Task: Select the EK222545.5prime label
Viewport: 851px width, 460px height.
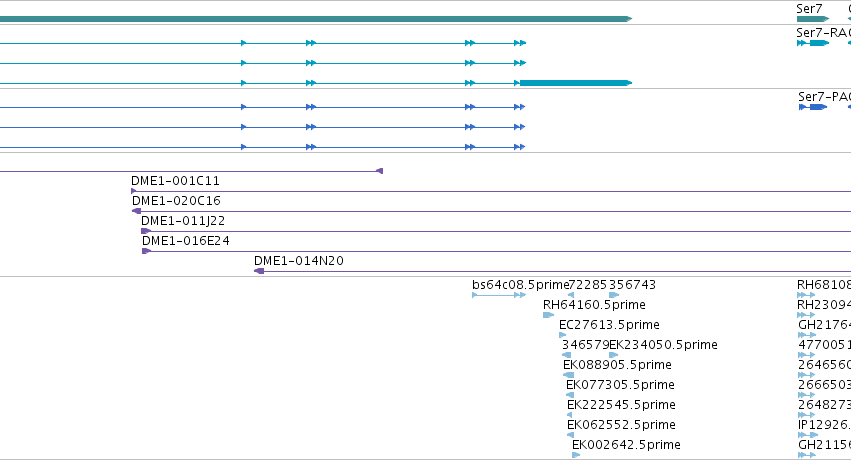Action: tap(621, 405)
